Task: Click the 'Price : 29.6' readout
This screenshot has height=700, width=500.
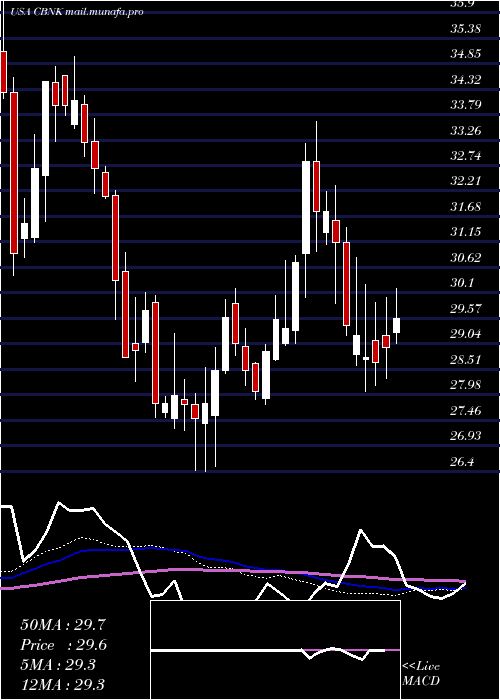Action: click(x=63, y=645)
